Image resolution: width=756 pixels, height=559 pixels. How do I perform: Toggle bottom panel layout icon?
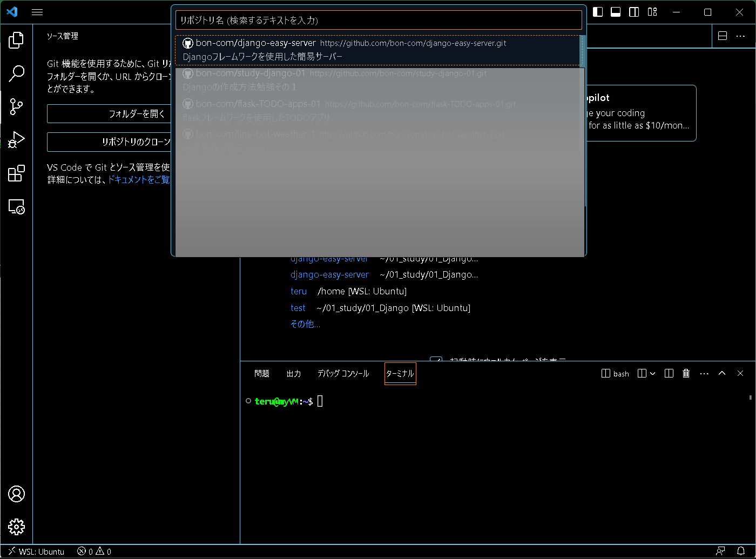point(616,12)
